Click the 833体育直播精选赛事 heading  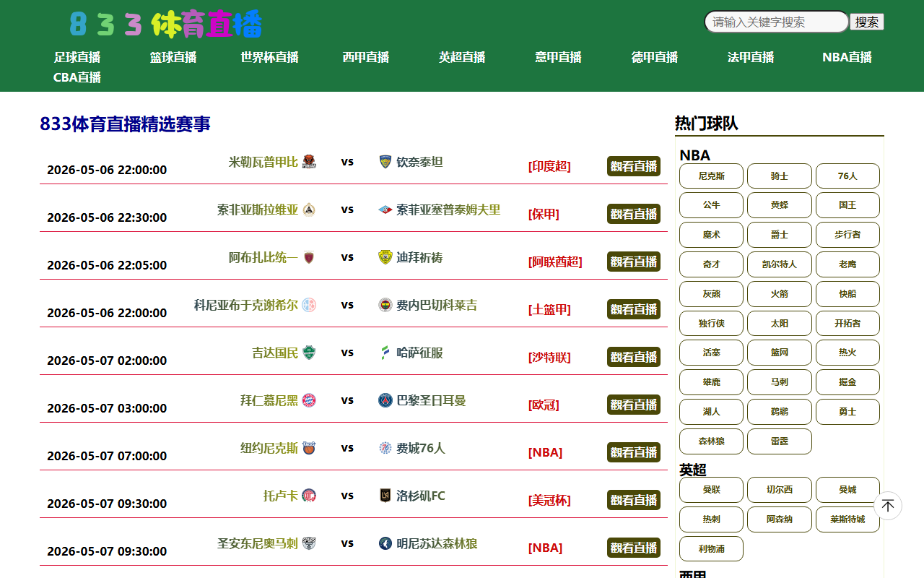coord(125,124)
